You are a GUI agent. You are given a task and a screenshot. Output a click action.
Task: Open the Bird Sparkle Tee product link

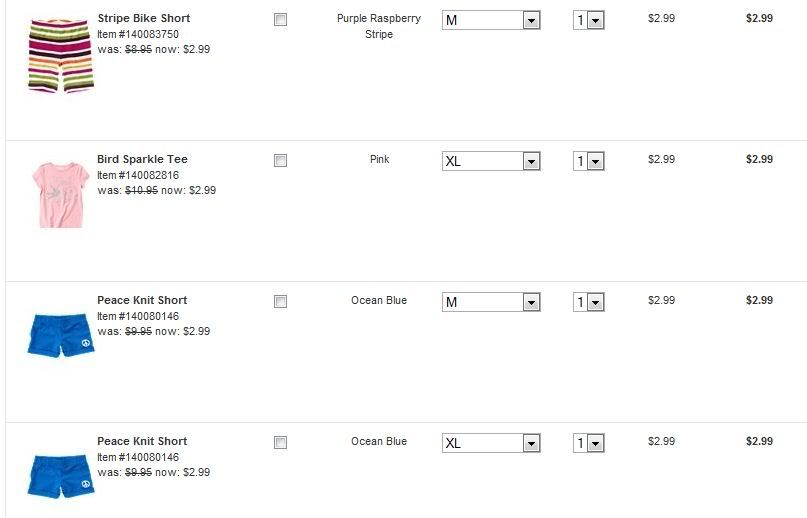[142, 159]
